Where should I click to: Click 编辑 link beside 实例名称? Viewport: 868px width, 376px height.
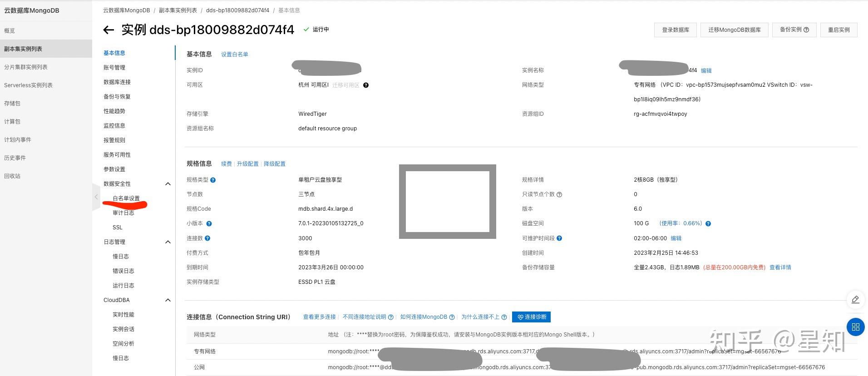click(x=706, y=71)
